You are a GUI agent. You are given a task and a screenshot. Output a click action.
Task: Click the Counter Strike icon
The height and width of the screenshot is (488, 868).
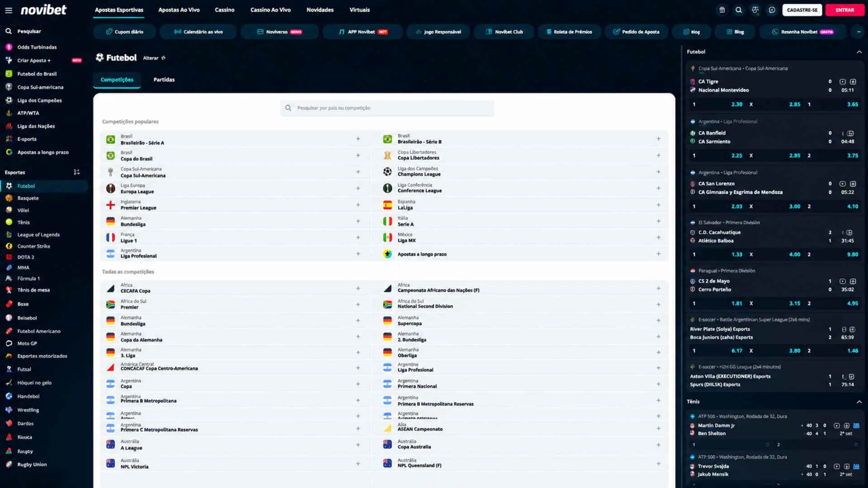click(x=9, y=246)
